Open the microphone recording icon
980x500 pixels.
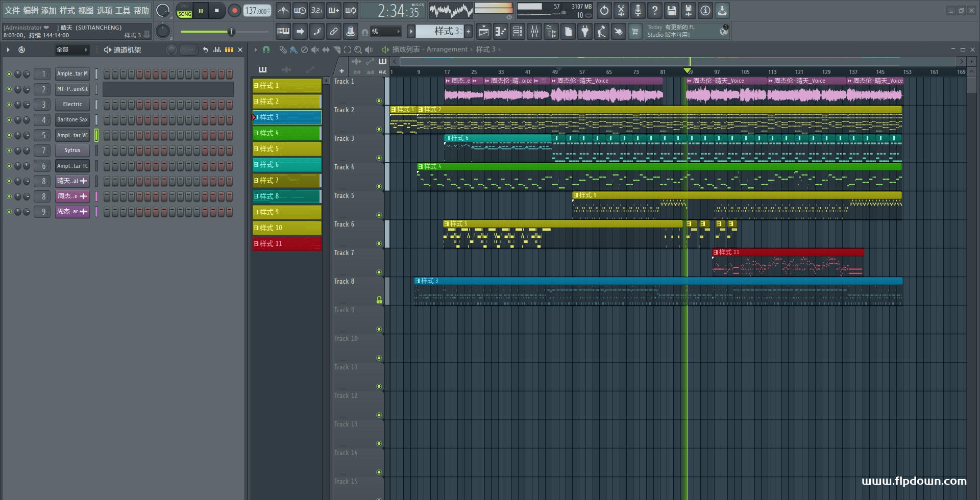point(638,10)
